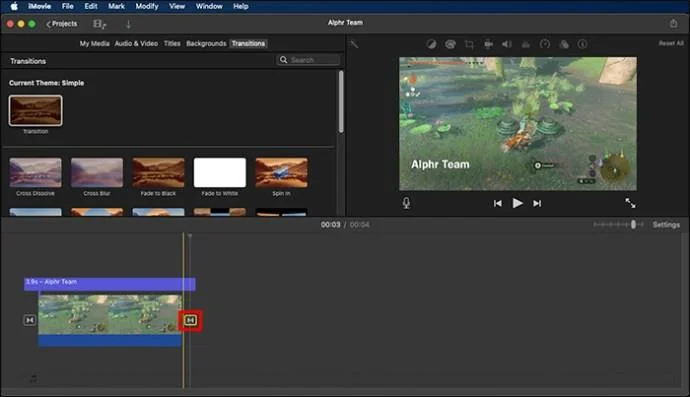Skip to next clip in viewer
Screen dimensions: 690x397
(x=537, y=203)
